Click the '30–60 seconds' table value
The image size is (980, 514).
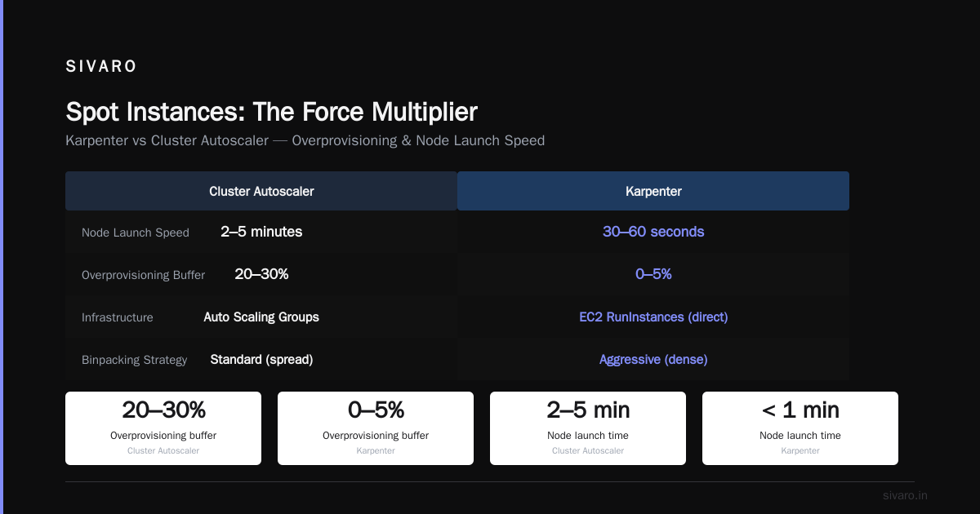click(x=653, y=232)
